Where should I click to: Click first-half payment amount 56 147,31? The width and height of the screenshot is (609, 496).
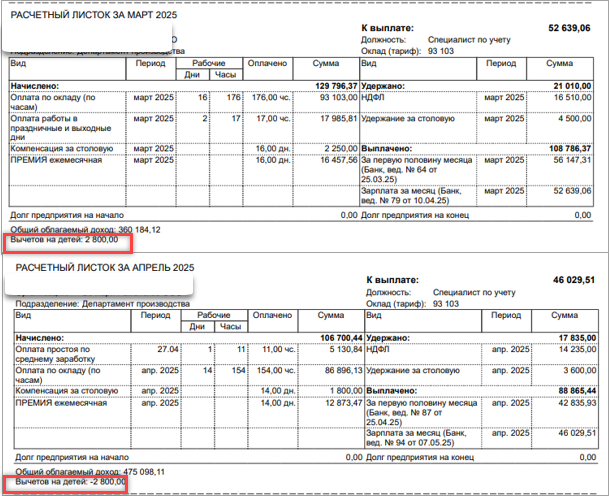click(572, 160)
